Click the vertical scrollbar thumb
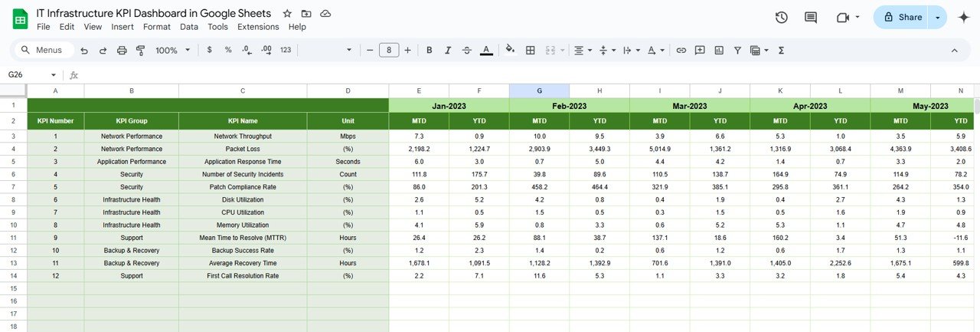Viewport: 980px width, 332px height. (976, 106)
